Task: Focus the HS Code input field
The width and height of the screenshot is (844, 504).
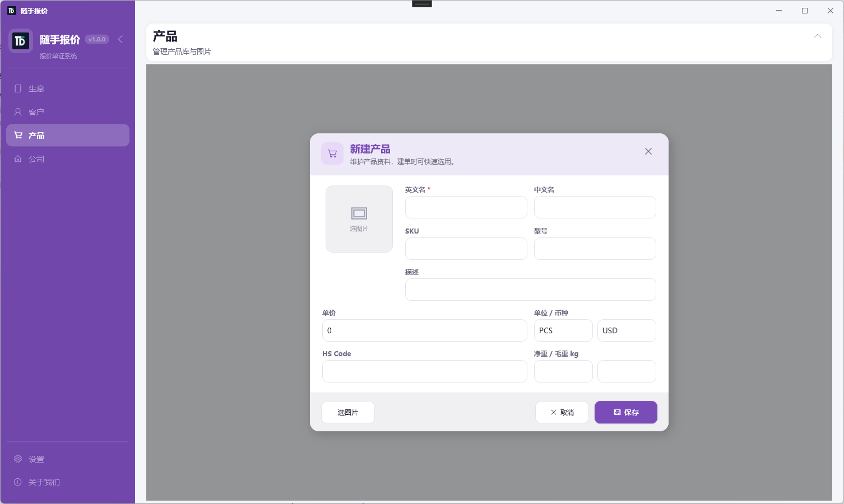Action: 425,371
